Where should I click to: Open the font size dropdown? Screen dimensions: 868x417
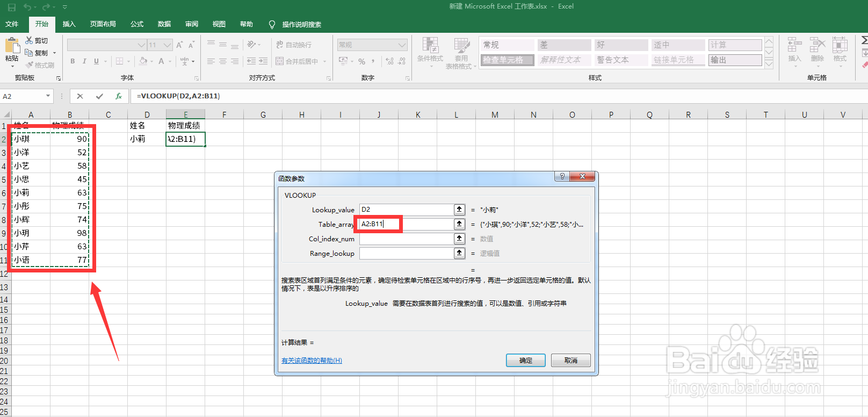[x=168, y=45]
